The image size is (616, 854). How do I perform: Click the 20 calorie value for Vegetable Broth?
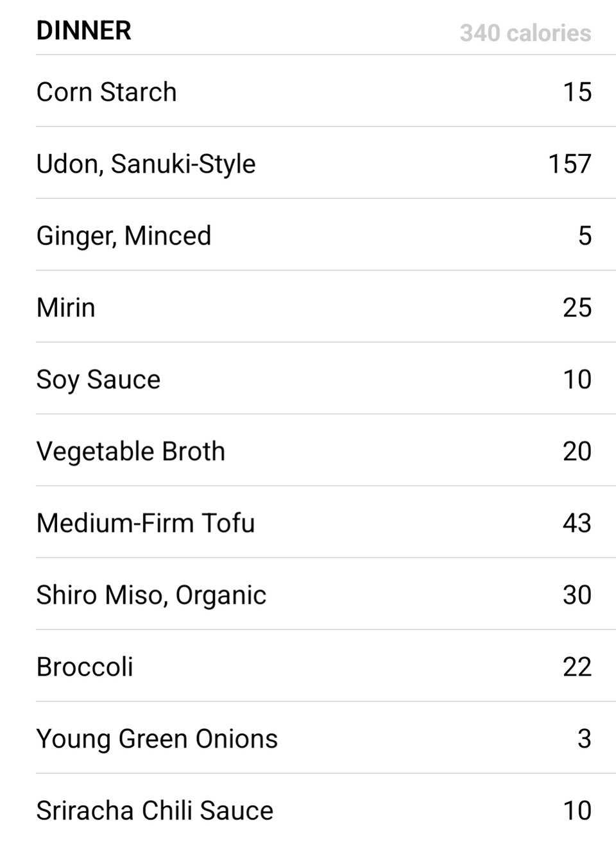tap(577, 451)
